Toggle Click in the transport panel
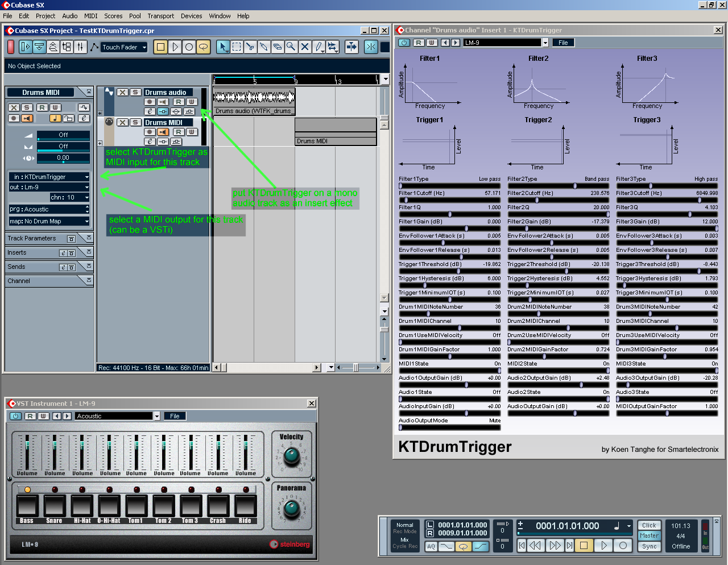The width and height of the screenshot is (728, 565). 649,525
